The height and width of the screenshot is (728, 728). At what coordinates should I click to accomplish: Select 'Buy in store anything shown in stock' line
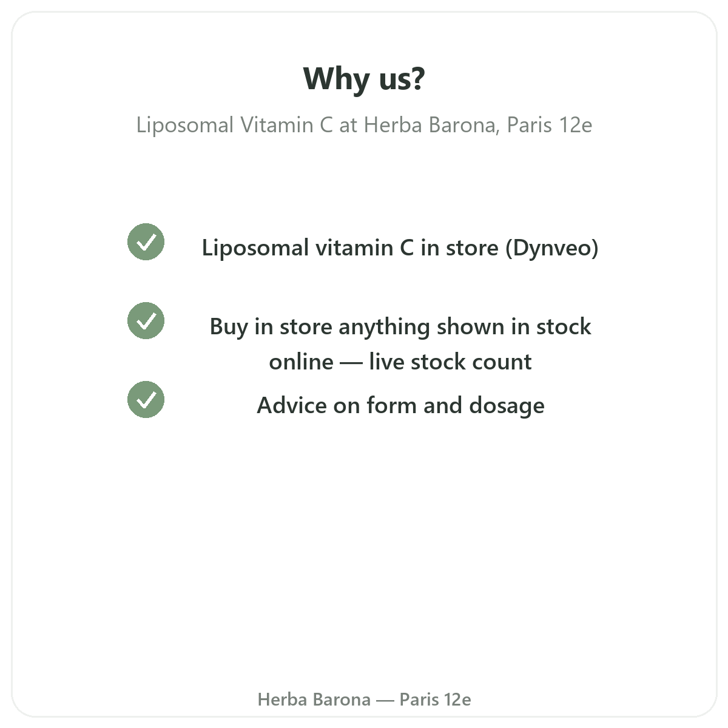click(x=400, y=326)
